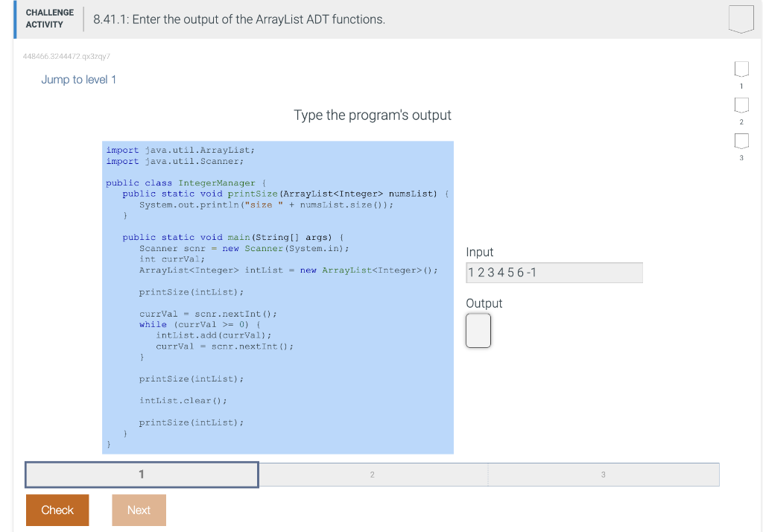This screenshot has height=532, width=763.
Task: Click the Type the program's output heading
Action: 372,115
